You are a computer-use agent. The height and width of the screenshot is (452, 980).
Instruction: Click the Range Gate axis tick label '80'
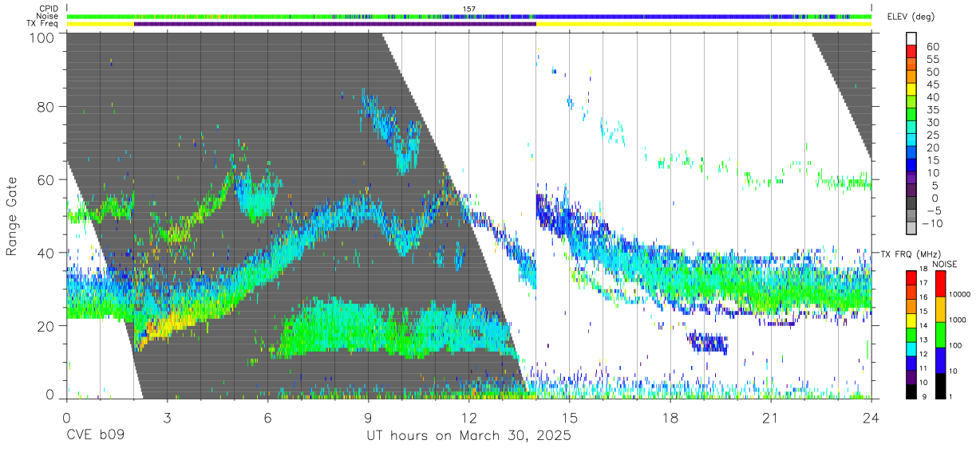pos(46,106)
